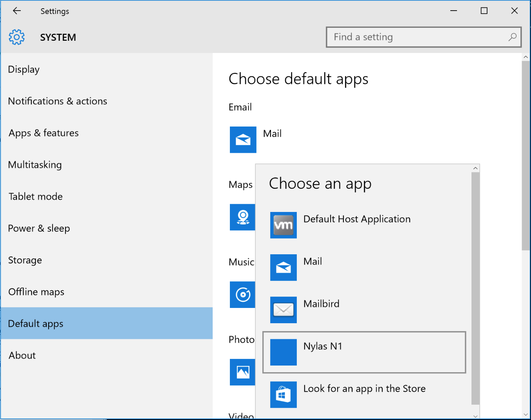The image size is (531, 420).
Task: Open Power & sleep settings
Action: tap(39, 228)
